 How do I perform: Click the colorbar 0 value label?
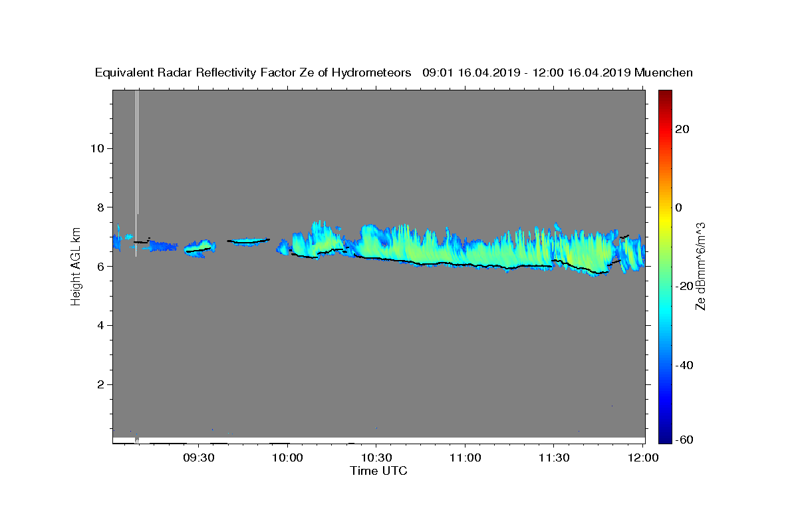tap(680, 207)
